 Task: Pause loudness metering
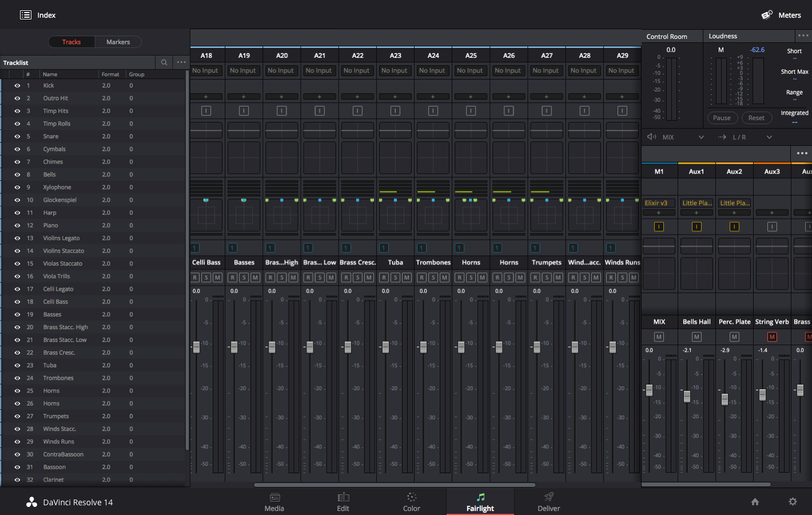tap(722, 118)
